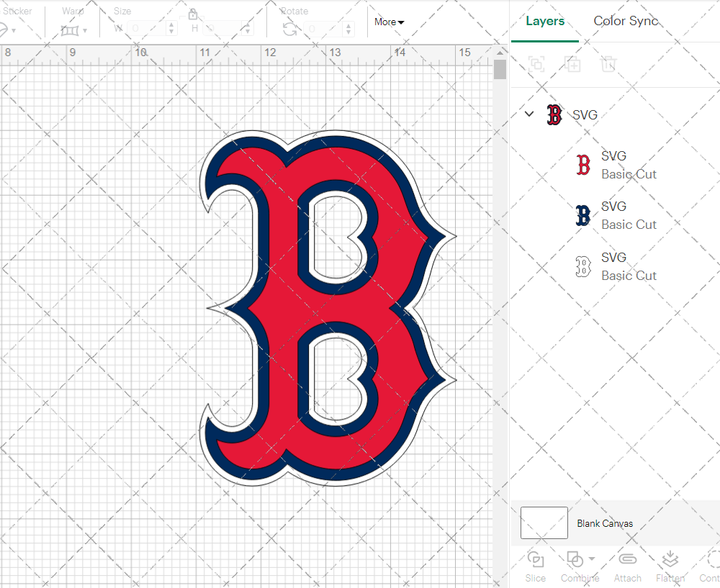Open the More dropdown menu

click(389, 22)
